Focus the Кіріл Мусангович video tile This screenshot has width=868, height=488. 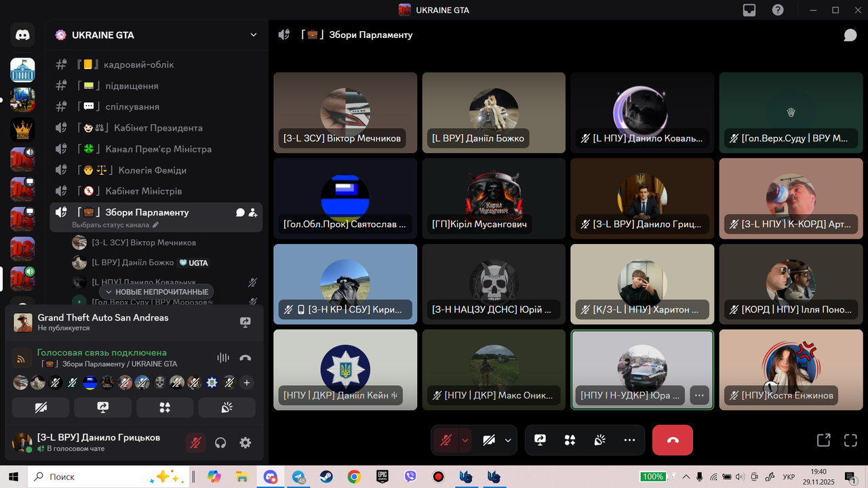coord(494,199)
